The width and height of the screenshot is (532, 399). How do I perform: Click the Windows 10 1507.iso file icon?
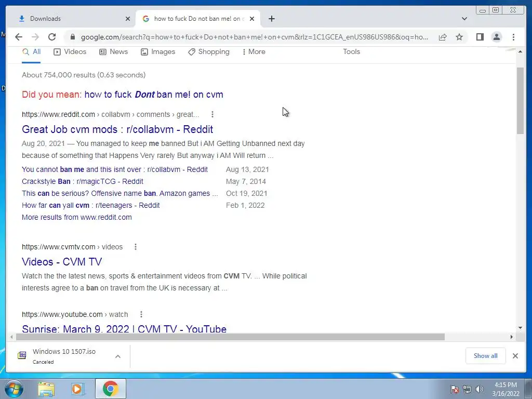coord(22,355)
